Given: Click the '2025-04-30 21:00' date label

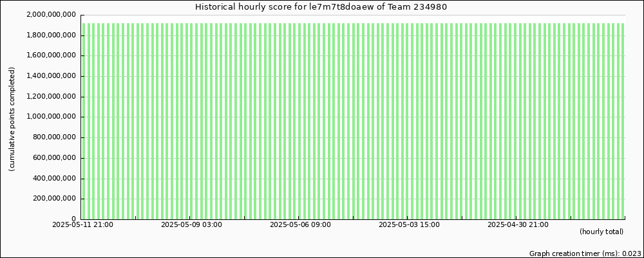Looking at the screenshot, I should [x=518, y=224].
